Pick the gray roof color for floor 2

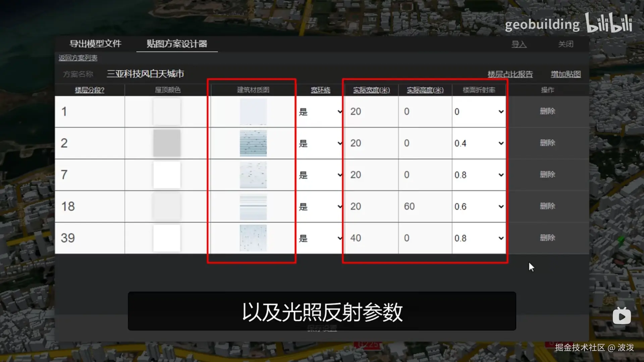[167, 143]
